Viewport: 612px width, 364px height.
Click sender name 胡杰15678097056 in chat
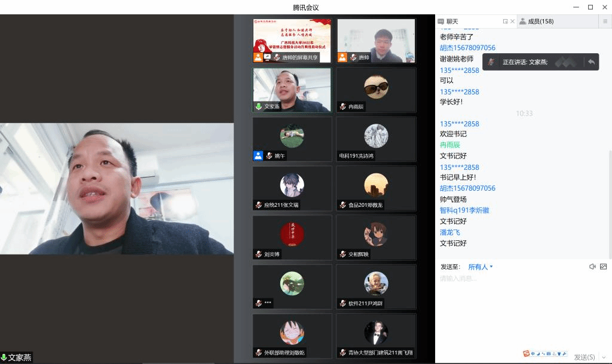tap(467, 48)
